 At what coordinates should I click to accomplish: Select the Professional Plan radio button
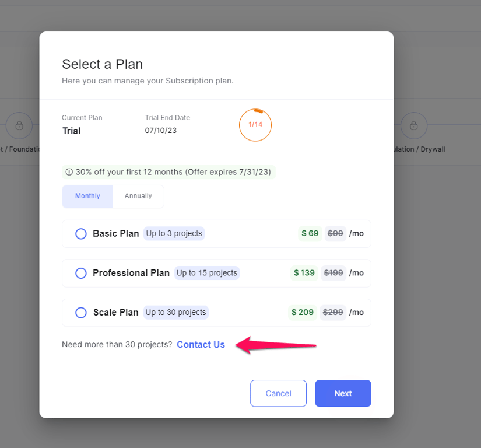point(81,273)
